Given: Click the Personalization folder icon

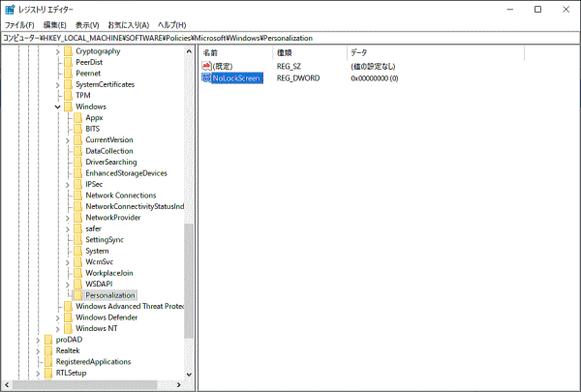Looking at the screenshot, I should (77, 295).
